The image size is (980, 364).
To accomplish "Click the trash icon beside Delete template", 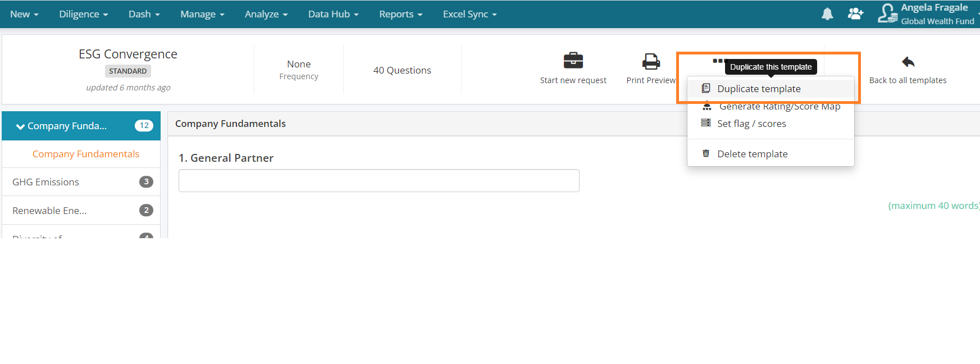I will click(x=706, y=153).
